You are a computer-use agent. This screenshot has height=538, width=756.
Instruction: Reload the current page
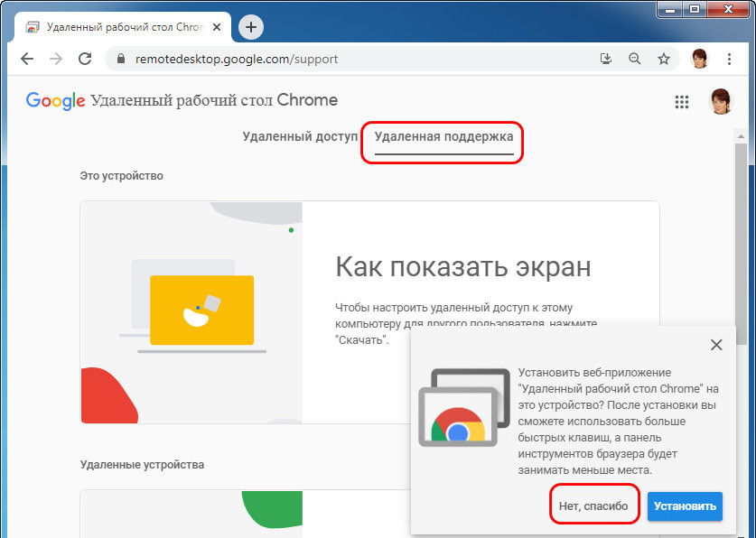tap(85, 59)
